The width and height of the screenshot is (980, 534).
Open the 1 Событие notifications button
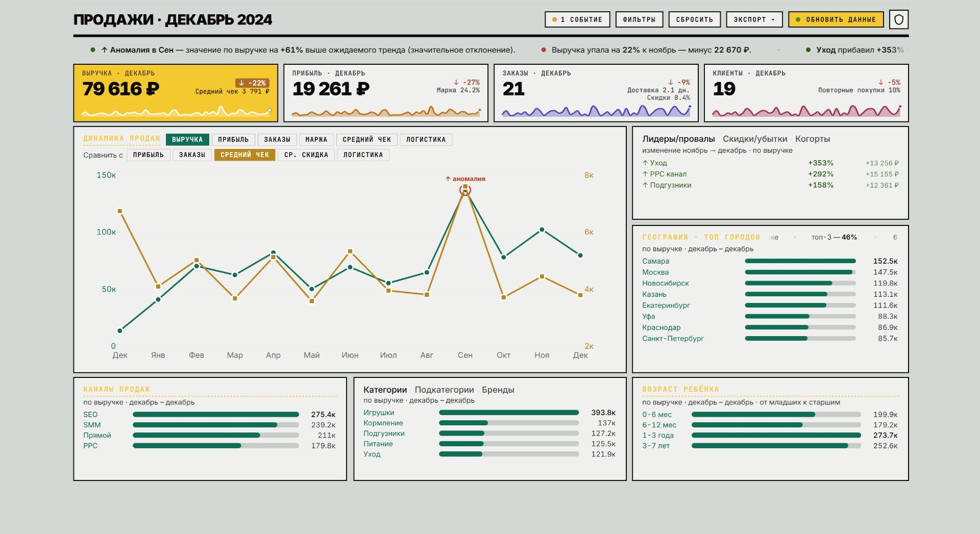tap(577, 20)
